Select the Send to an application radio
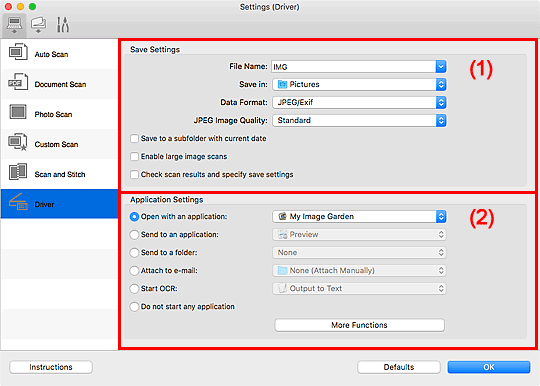540x386 pixels. (x=134, y=234)
